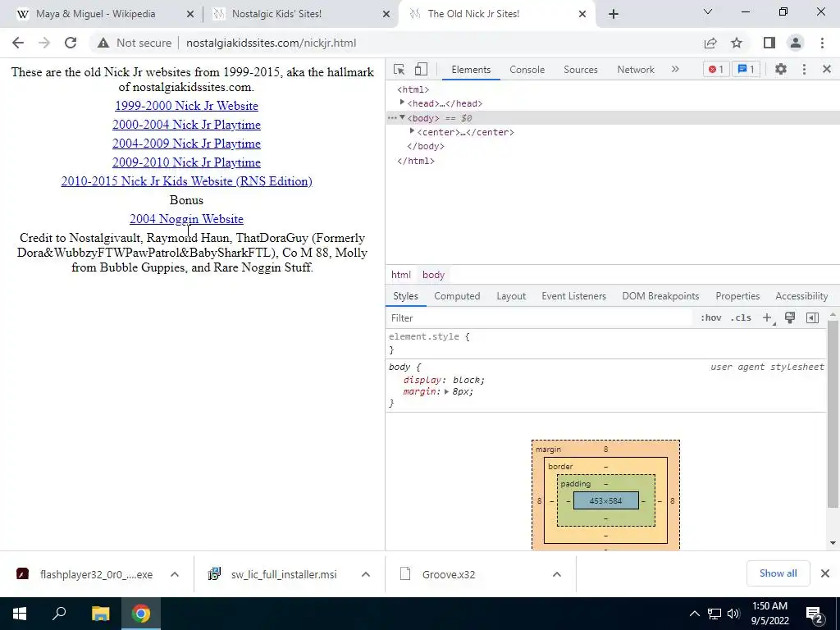Screen dimensions: 840x630
Task: Close the DevTools panel
Action: (827, 69)
